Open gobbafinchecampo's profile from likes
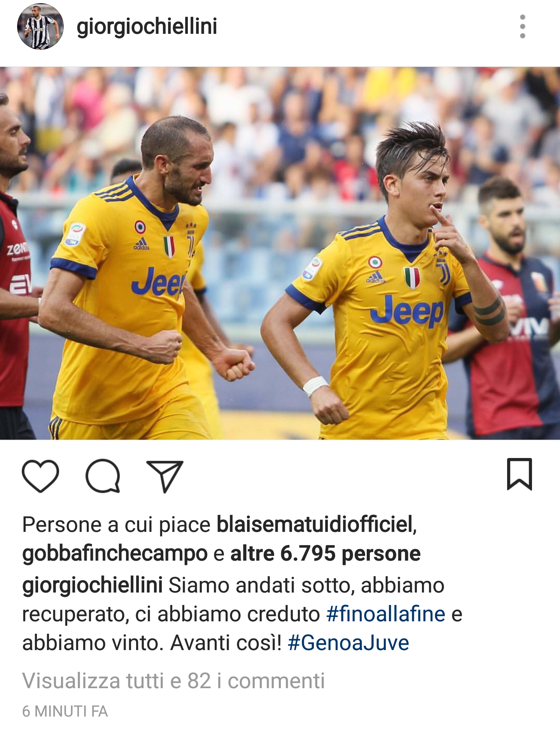Image resolution: width=560 pixels, height=729 pixels. [115, 554]
